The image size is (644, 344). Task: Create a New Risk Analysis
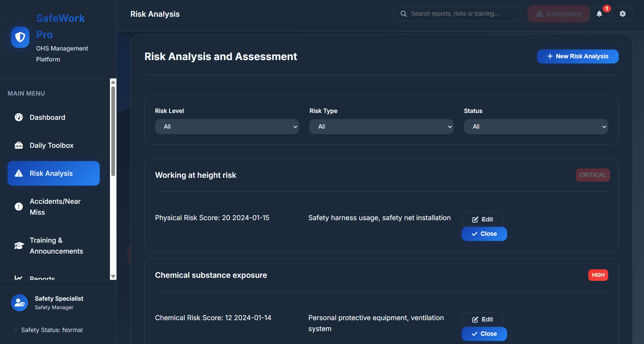tap(577, 56)
